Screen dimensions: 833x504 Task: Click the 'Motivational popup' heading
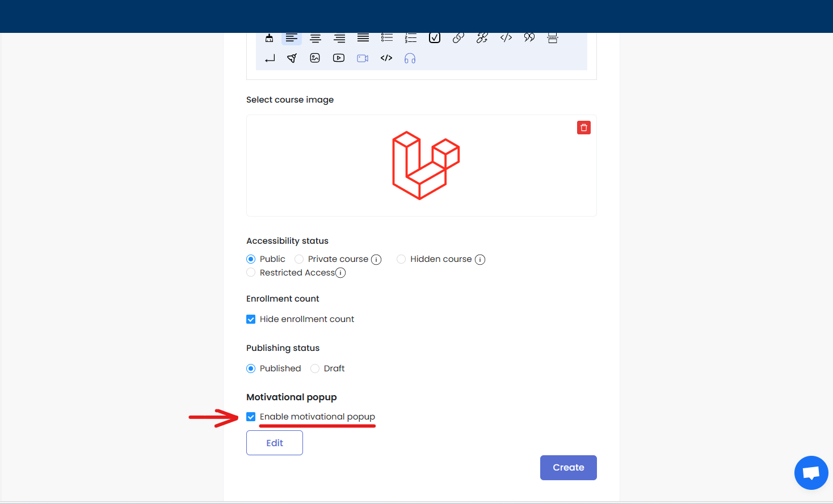(292, 397)
